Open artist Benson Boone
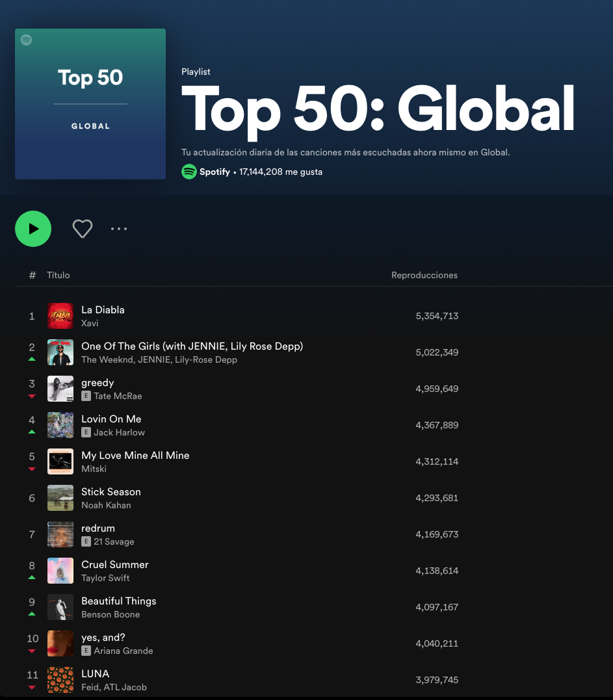The height and width of the screenshot is (700, 613). point(111,614)
